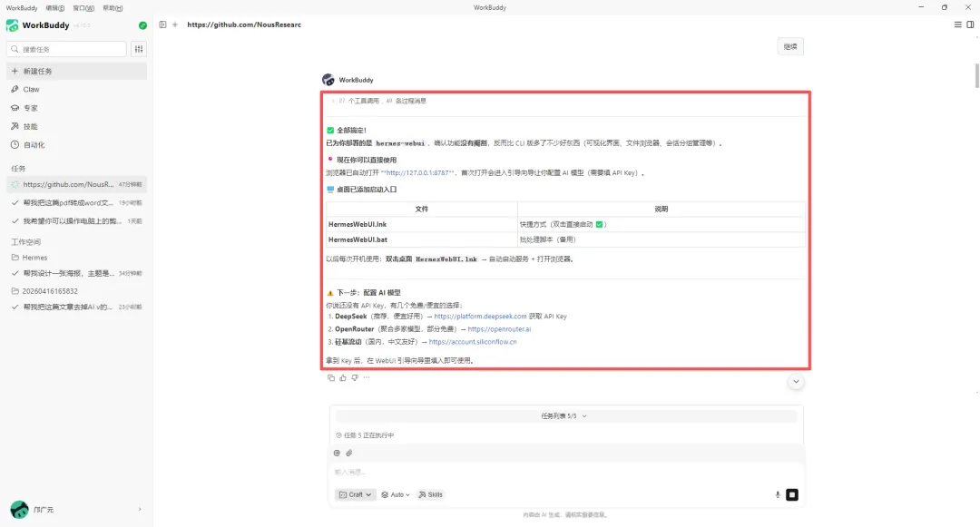
Task: Click the user avatar at the sidebar bottom
Action: (19, 510)
